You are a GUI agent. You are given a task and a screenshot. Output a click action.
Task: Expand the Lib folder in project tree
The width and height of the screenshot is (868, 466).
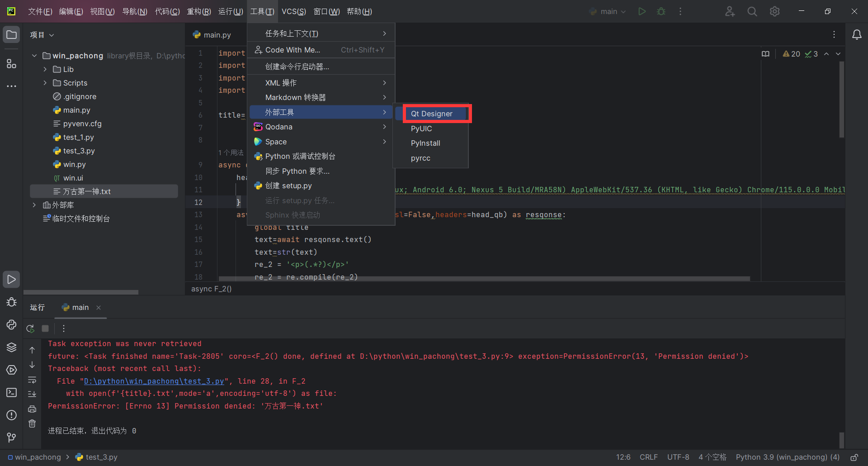(x=45, y=69)
